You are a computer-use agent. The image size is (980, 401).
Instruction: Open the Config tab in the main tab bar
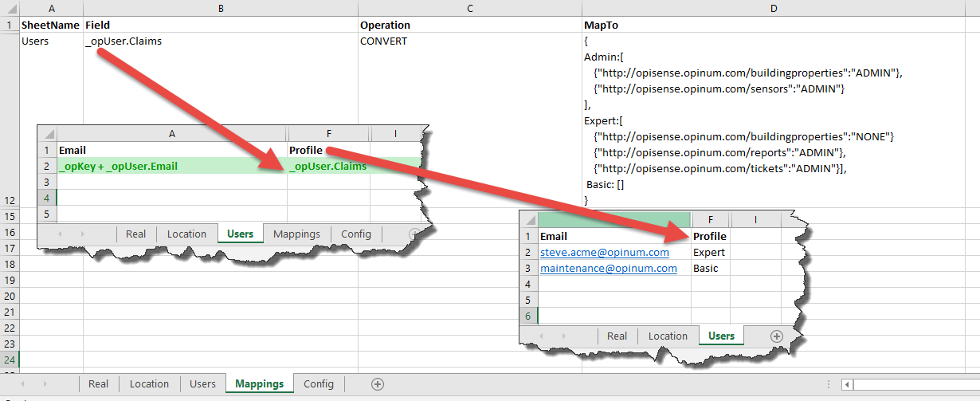pos(319,384)
